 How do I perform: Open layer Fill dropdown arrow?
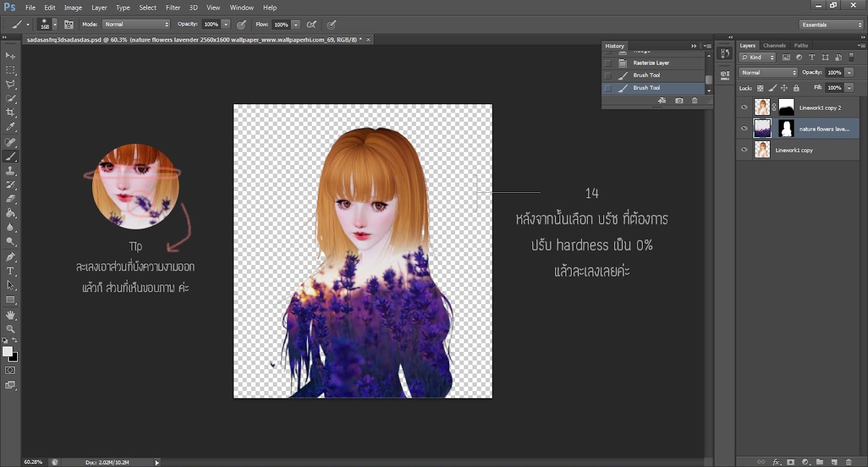(x=849, y=88)
